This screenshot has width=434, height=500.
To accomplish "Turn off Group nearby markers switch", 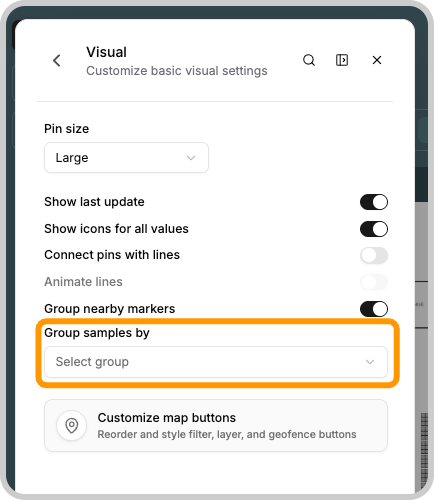I will pyautogui.click(x=374, y=309).
